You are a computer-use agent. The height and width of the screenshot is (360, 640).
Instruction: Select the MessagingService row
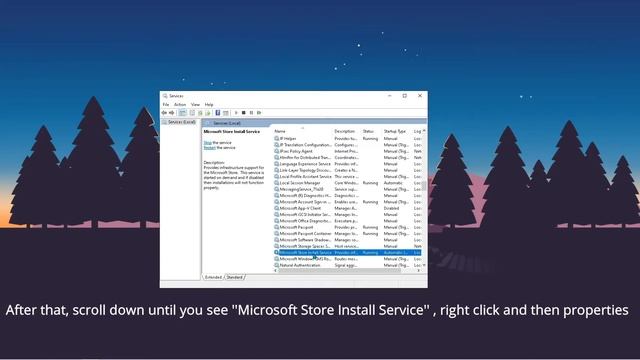tap(347, 189)
